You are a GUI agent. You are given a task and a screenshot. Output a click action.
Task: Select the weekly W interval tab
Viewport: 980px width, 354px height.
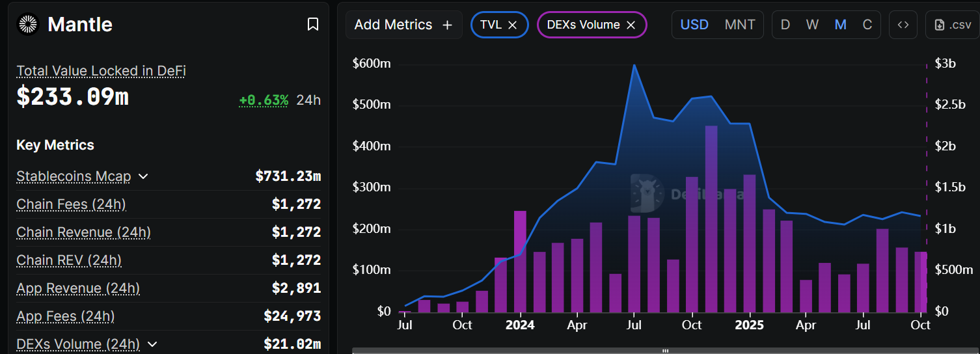pyautogui.click(x=812, y=25)
